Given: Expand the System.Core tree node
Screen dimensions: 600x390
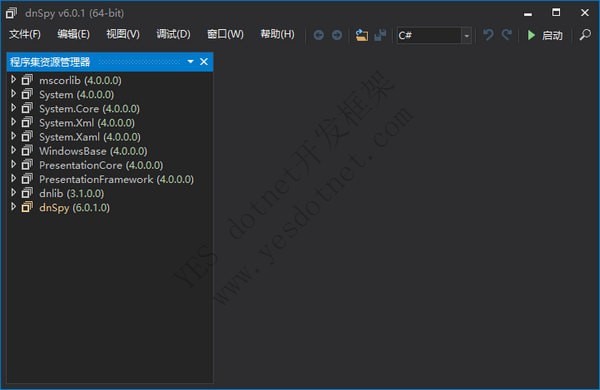Looking at the screenshot, I should click(14, 108).
